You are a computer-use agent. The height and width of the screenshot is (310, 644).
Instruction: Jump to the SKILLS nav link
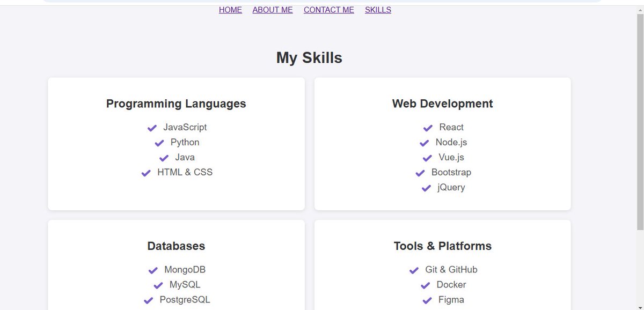[x=378, y=10]
